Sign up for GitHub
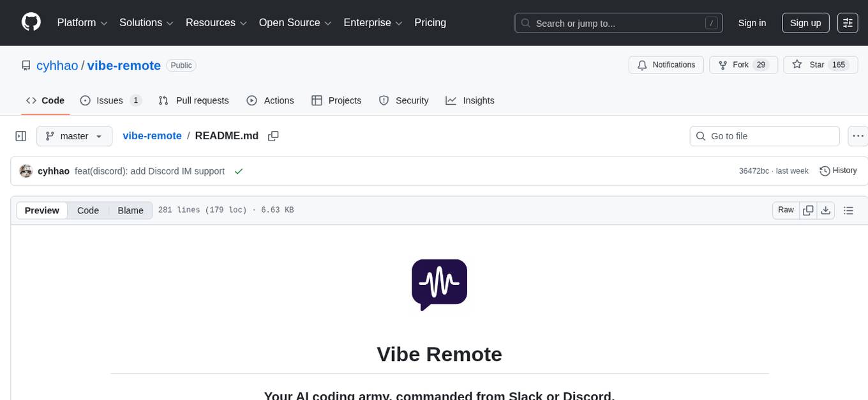Viewport: 868px width, 400px height. [x=805, y=22]
